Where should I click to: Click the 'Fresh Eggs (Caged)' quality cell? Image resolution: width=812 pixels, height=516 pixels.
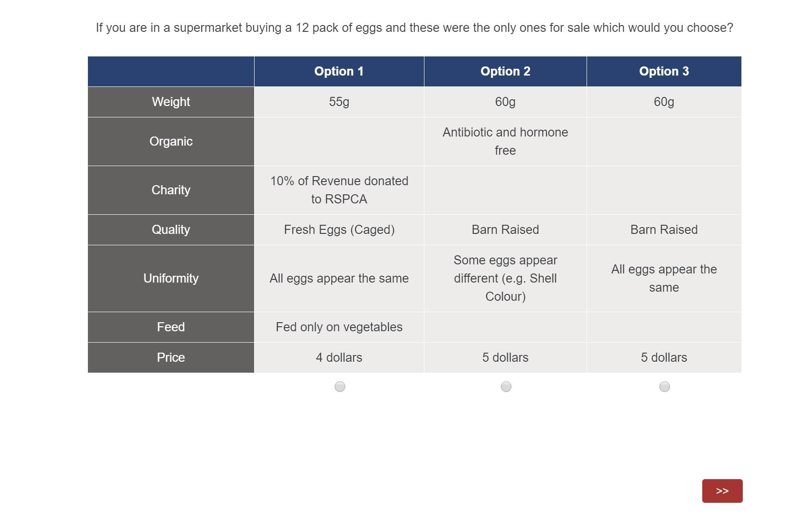[339, 230]
